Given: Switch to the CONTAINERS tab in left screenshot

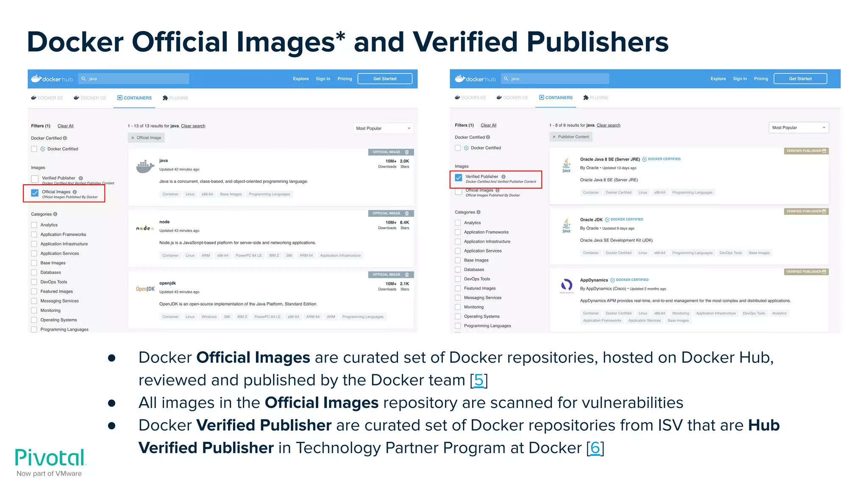Looking at the screenshot, I should [x=134, y=98].
